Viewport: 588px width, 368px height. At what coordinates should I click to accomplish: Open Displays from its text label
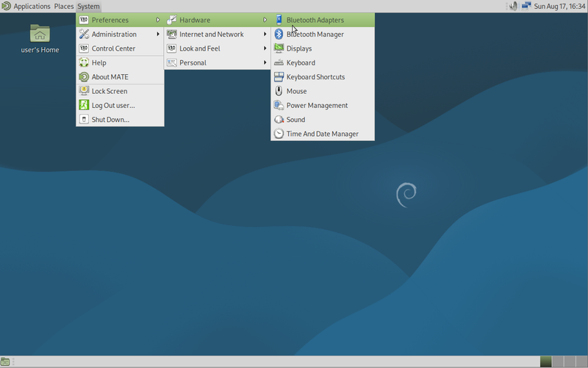(x=299, y=48)
